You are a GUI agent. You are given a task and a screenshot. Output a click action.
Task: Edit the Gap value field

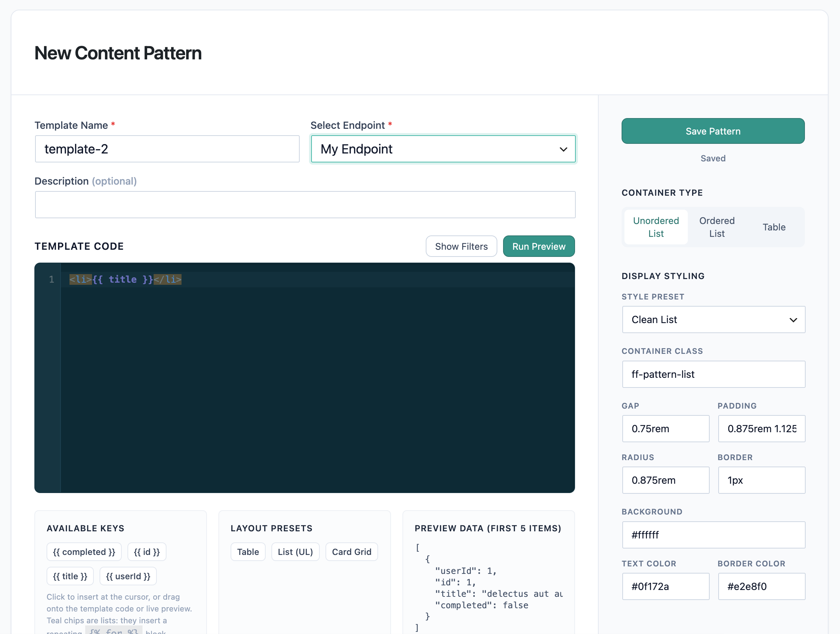[665, 428]
